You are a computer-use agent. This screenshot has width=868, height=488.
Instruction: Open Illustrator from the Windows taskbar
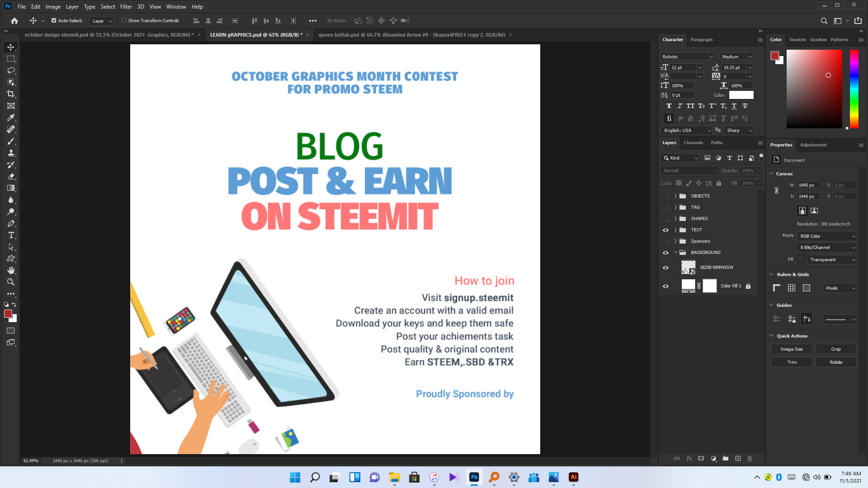point(573,477)
